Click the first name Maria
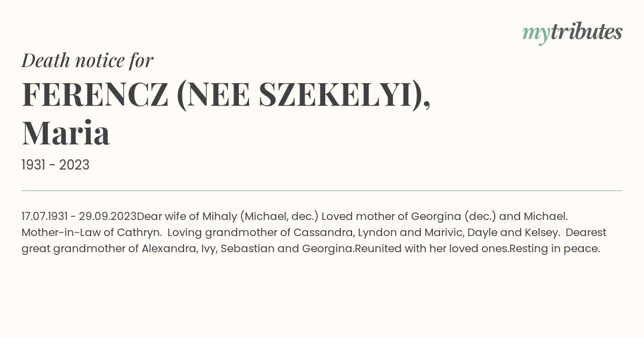644x338 pixels. click(66, 133)
